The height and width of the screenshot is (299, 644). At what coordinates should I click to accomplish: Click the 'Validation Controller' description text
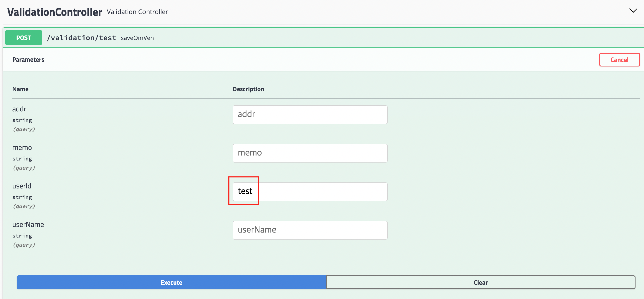[x=137, y=12]
